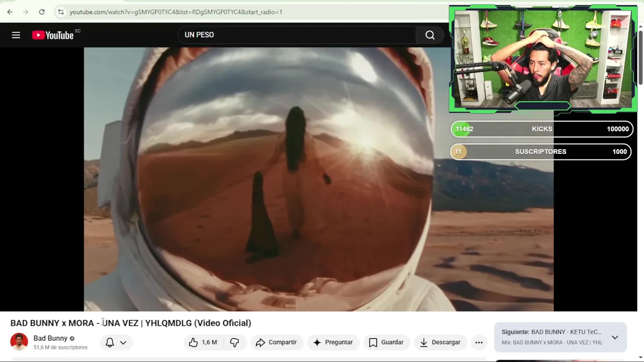
Task: Click the notification bell icon
Action: coord(110,342)
